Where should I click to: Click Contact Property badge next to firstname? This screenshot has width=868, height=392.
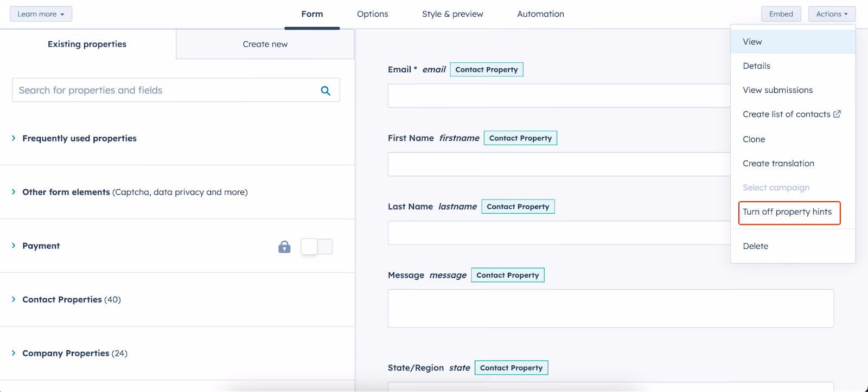(520, 138)
